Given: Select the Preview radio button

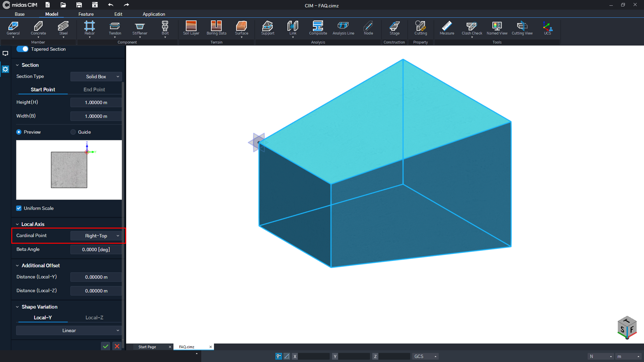Looking at the screenshot, I should (x=19, y=132).
